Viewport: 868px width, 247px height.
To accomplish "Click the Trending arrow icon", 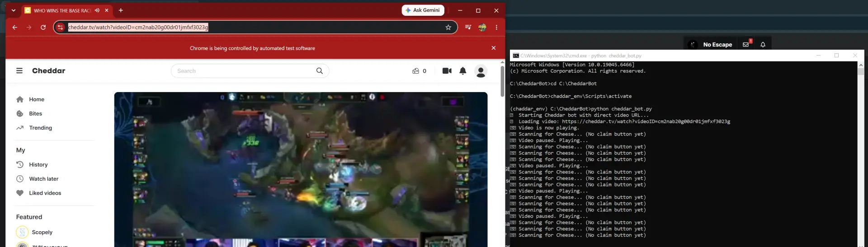I will click(20, 128).
